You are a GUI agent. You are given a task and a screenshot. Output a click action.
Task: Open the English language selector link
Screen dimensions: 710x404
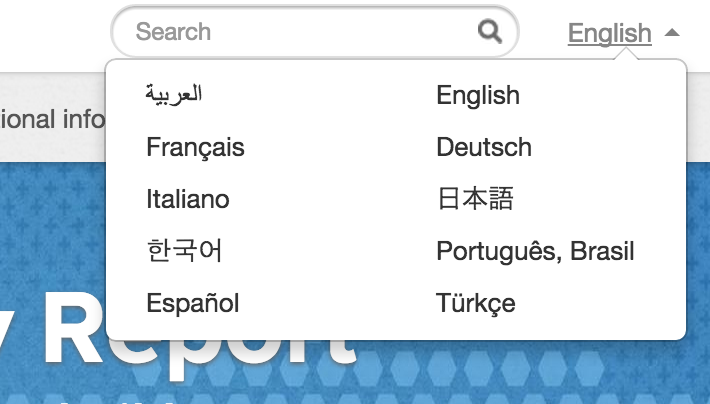609,34
